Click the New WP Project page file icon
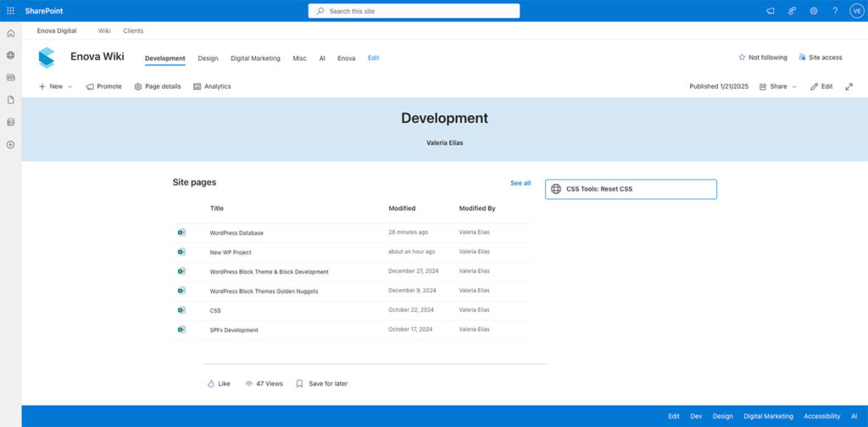This screenshot has width=868, height=427. (181, 252)
